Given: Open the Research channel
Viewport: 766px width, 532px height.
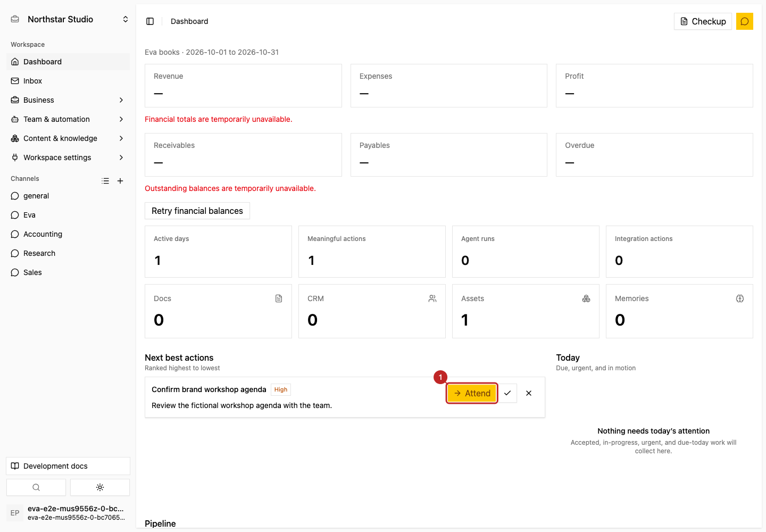Looking at the screenshot, I should point(68,253).
